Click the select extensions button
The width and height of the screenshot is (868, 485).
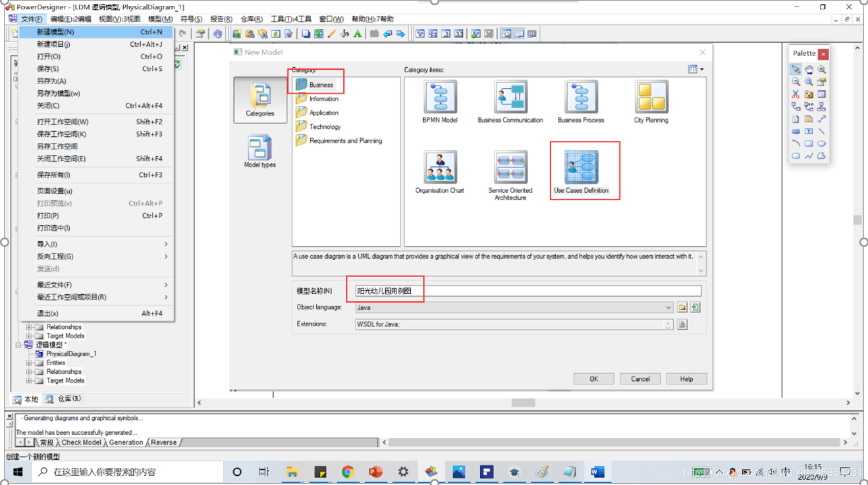pos(682,324)
